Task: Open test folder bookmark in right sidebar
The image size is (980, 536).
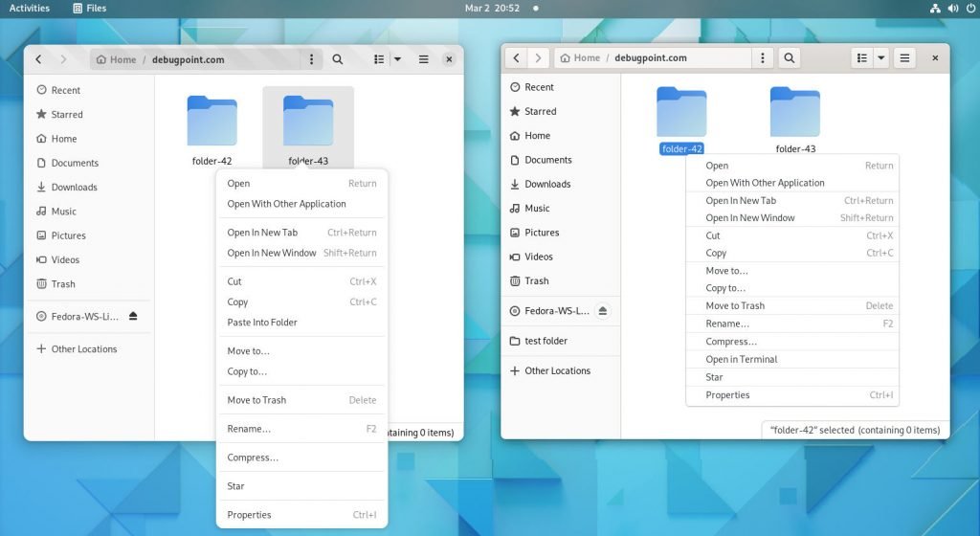Action: click(x=561, y=341)
